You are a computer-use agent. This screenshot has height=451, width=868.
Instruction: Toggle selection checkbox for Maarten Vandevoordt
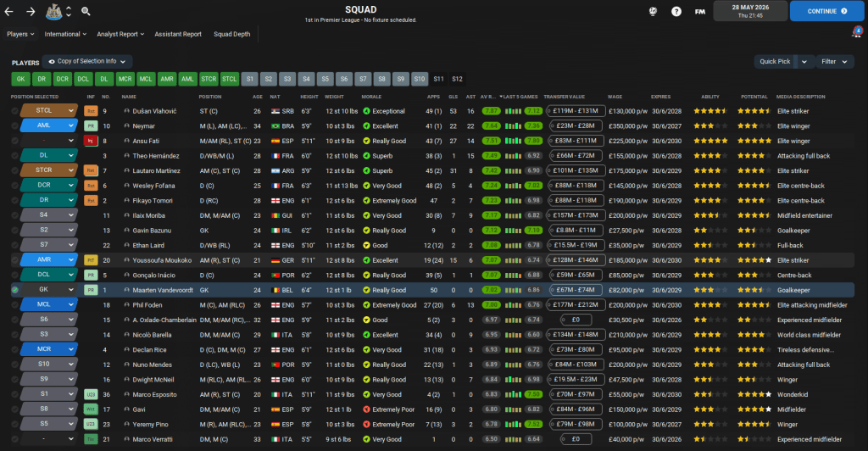(15, 289)
